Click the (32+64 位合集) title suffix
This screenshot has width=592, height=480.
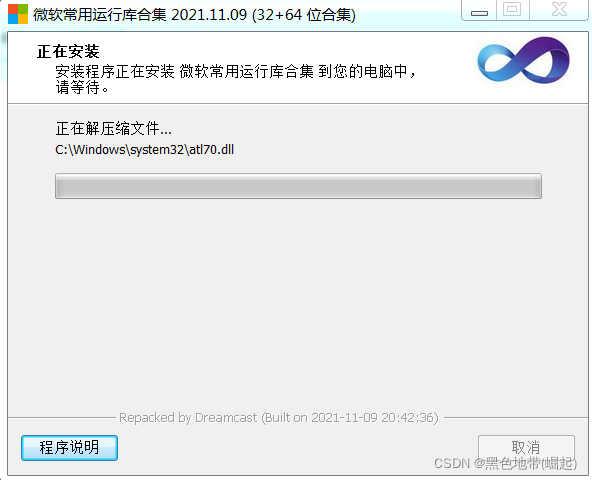click(x=304, y=15)
